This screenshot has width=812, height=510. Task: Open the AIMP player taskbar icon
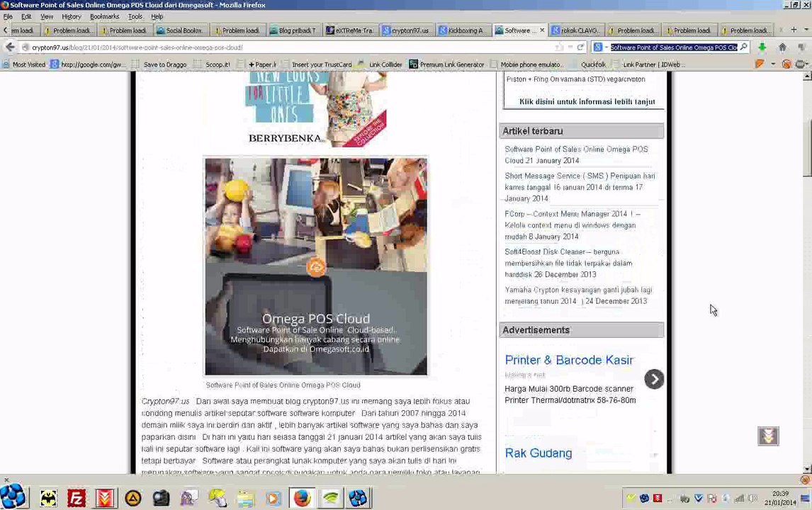point(133,499)
